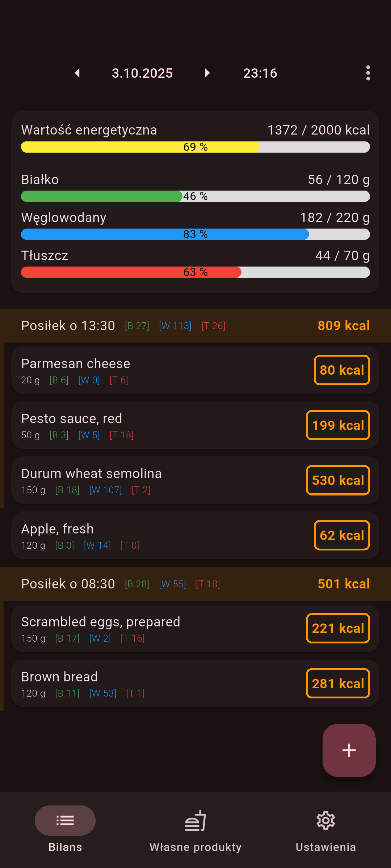The width and height of the screenshot is (391, 868).
Task: Tap the plus add-entry button
Action: click(349, 750)
